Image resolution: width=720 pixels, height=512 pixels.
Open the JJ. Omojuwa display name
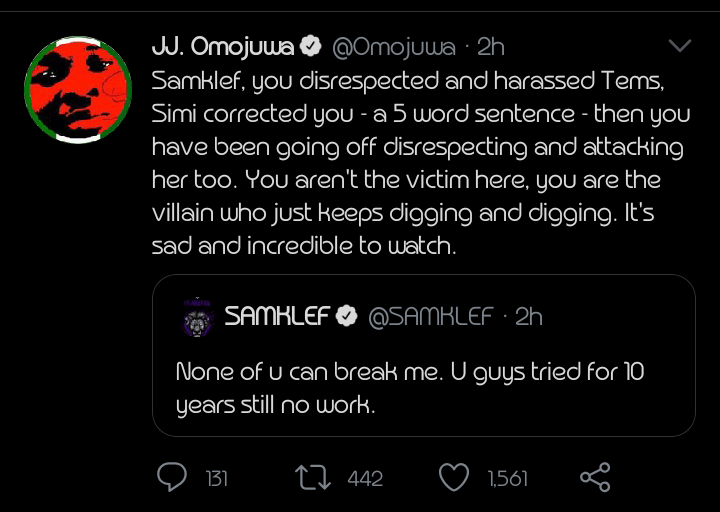pos(223,46)
